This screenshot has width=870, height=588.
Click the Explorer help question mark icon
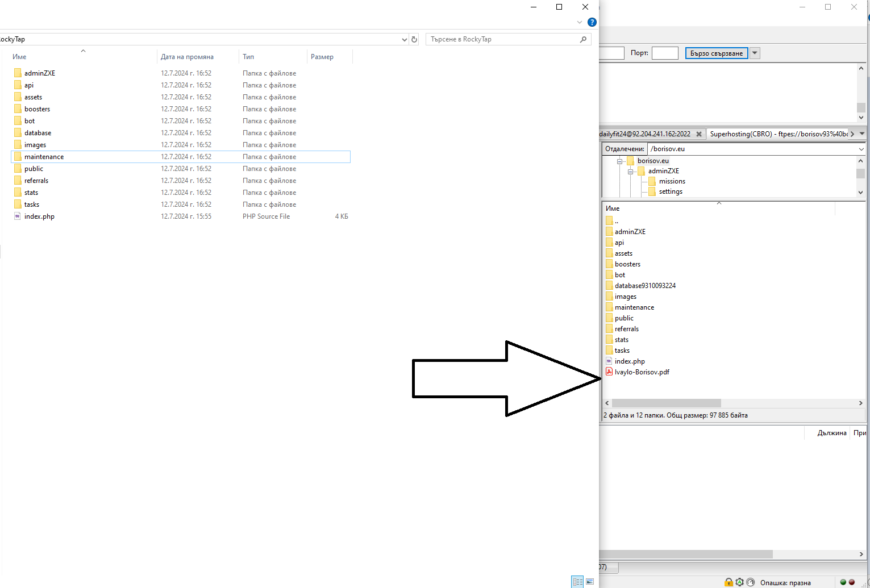coord(592,22)
